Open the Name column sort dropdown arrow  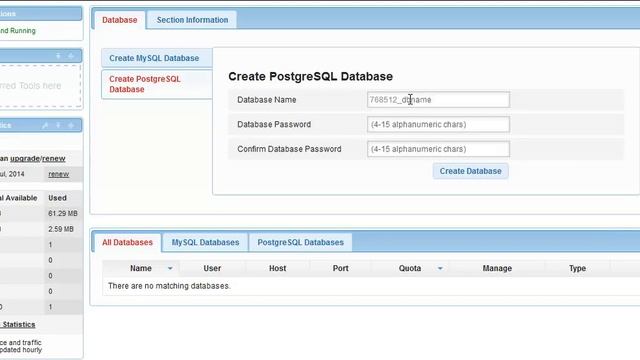[170, 269]
